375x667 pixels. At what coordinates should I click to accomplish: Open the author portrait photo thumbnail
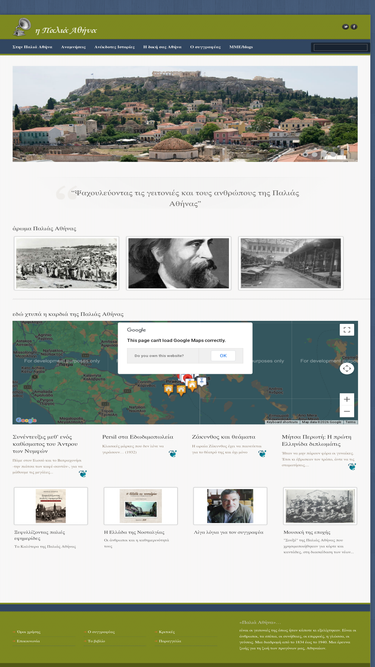point(230,506)
